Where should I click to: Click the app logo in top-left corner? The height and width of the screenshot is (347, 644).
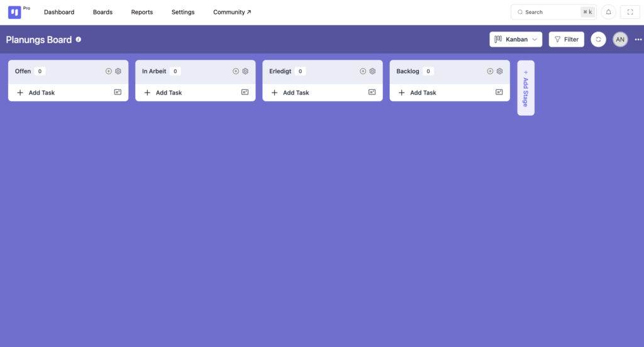tap(14, 13)
